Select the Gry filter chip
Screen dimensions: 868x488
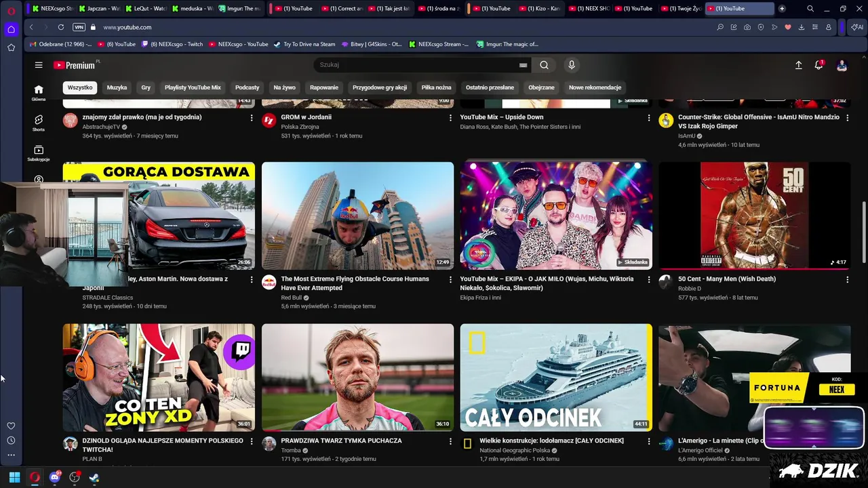(x=146, y=87)
